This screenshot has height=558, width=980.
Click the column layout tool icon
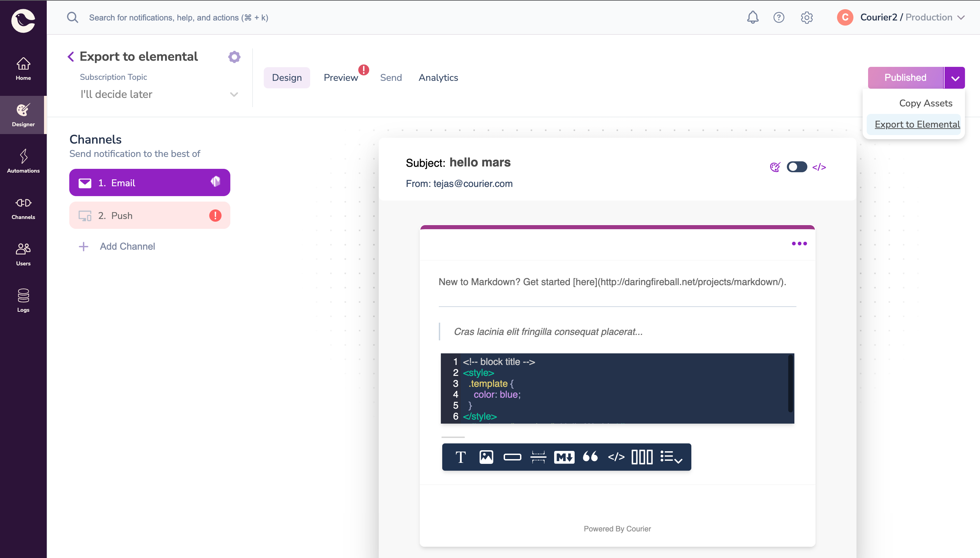tap(642, 456)
